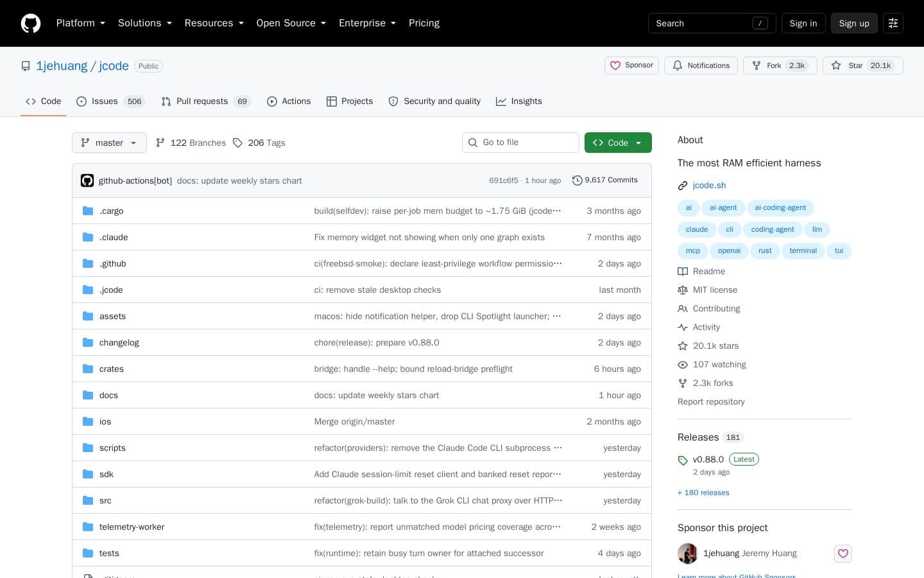Open the appearance settings icon in header
Image resolution: width=924 pixels, height=578 pixels.
tap(893, 23)
